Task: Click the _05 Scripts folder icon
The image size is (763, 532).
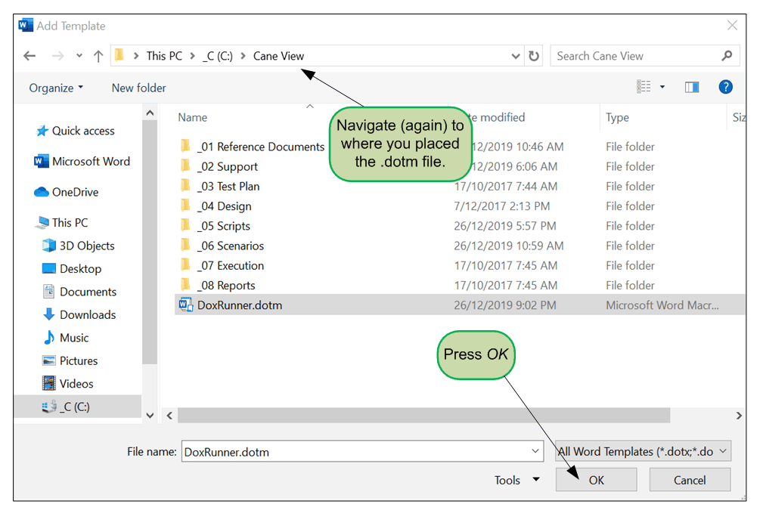Action: point(185,225)
